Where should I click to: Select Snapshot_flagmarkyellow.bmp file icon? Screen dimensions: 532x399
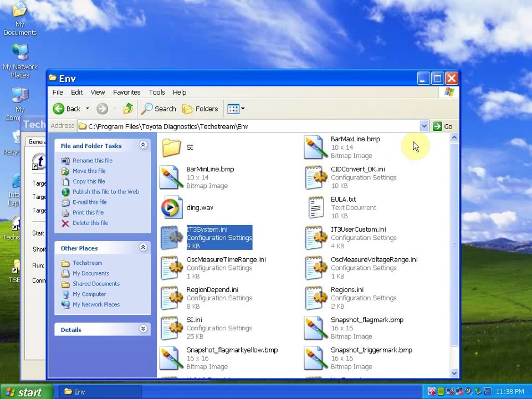[x=171, y=358]
